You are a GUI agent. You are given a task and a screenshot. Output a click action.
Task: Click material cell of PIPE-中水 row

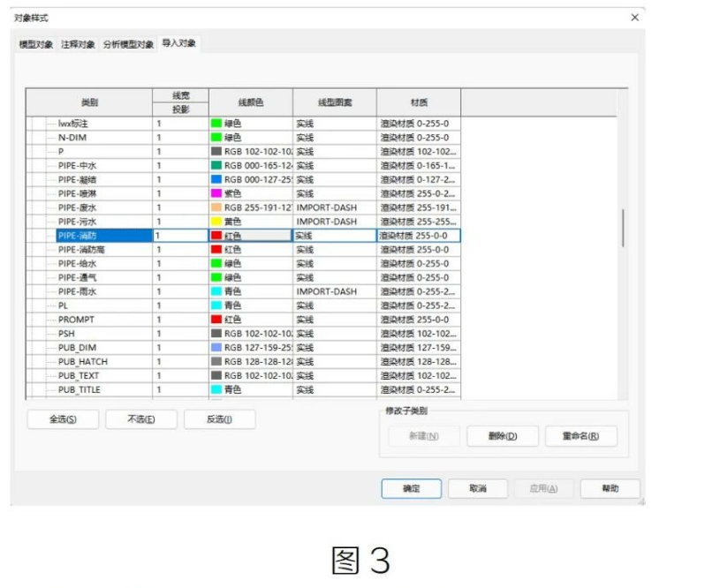point(419,165)
